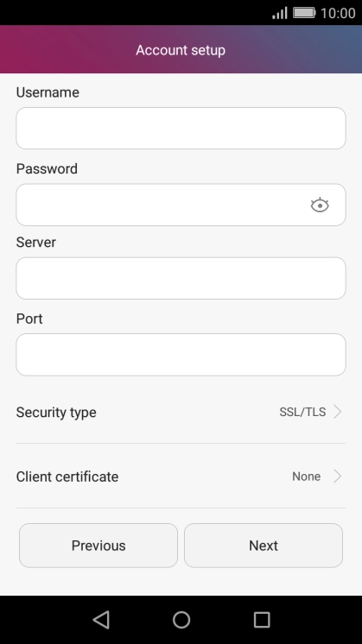This screenshot has height=644, width=362.
Task: Tap the Android home circle icon
Action: click(x=181, y=619)
